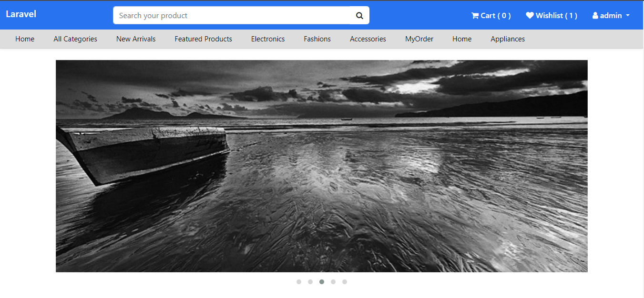Viewport: 644px width, 298px height.
Task: Open the MyOrder page
Action: coord(419,39)
